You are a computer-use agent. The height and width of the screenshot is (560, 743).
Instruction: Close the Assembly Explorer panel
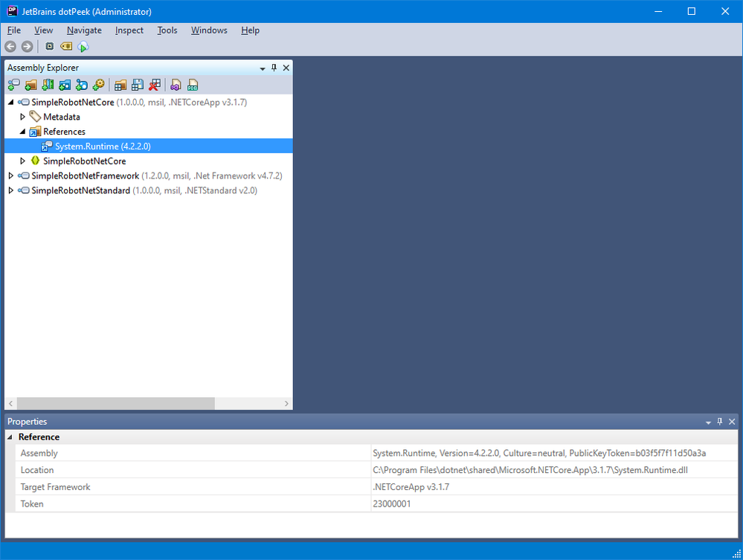click(286, 68)
